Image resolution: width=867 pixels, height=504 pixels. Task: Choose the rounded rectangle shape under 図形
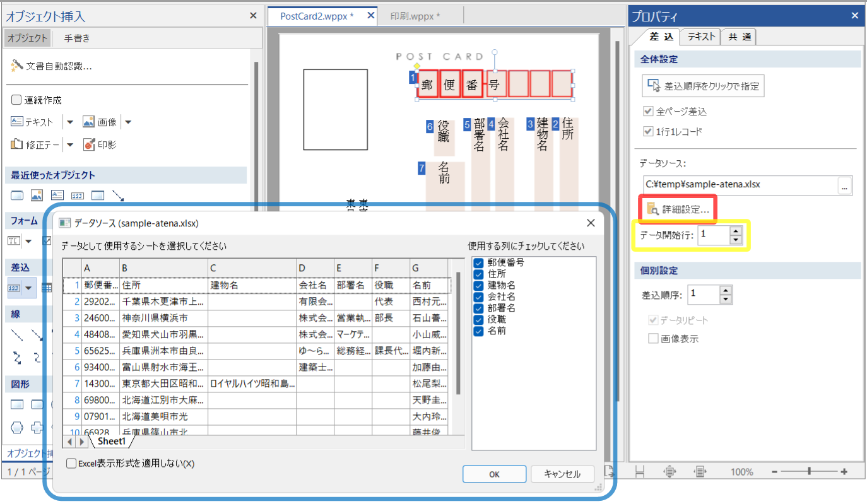click(x=37, y=404)
